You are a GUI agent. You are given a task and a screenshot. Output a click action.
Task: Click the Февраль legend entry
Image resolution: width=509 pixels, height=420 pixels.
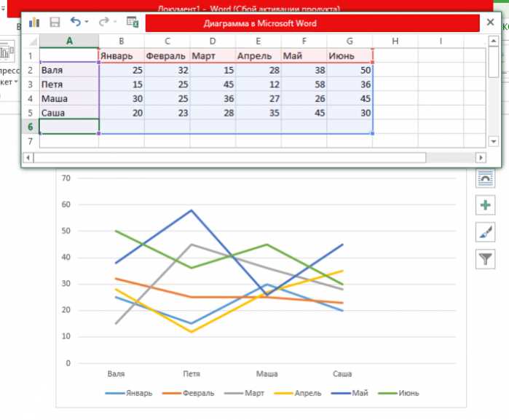click(189, 393)
